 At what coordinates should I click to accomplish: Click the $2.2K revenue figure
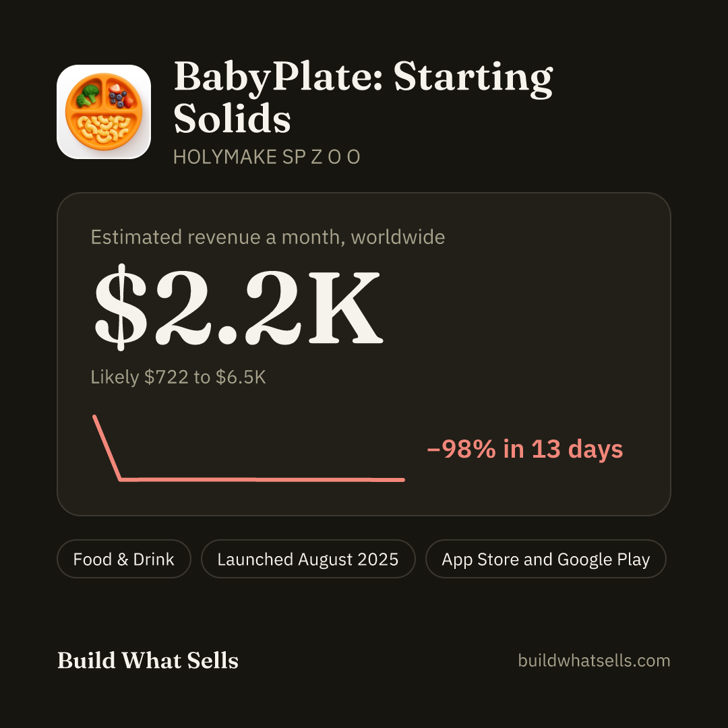[238, 307]
